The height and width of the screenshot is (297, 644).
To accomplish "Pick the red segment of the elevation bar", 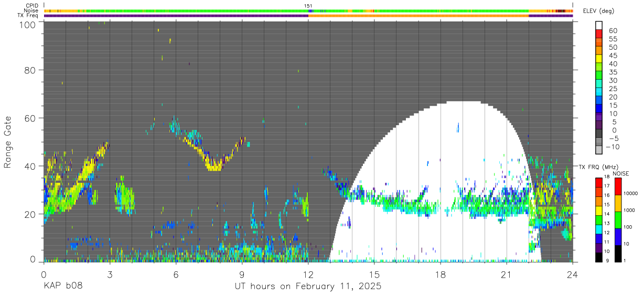I will pos(599,33).
